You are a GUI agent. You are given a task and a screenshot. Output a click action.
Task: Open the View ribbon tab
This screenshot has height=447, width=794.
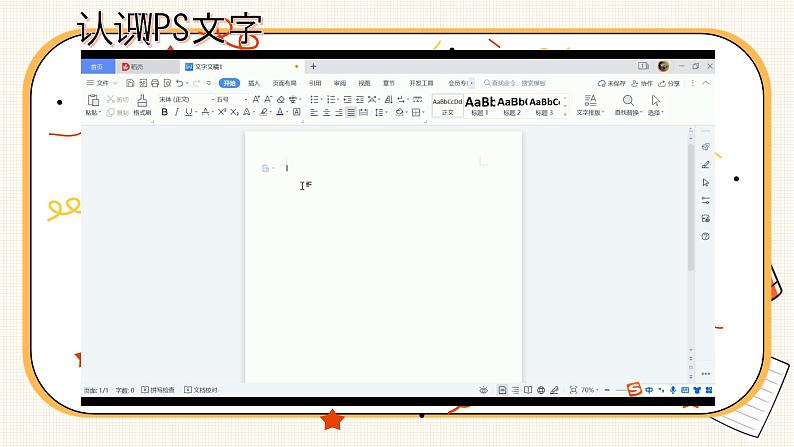[364, 83]
